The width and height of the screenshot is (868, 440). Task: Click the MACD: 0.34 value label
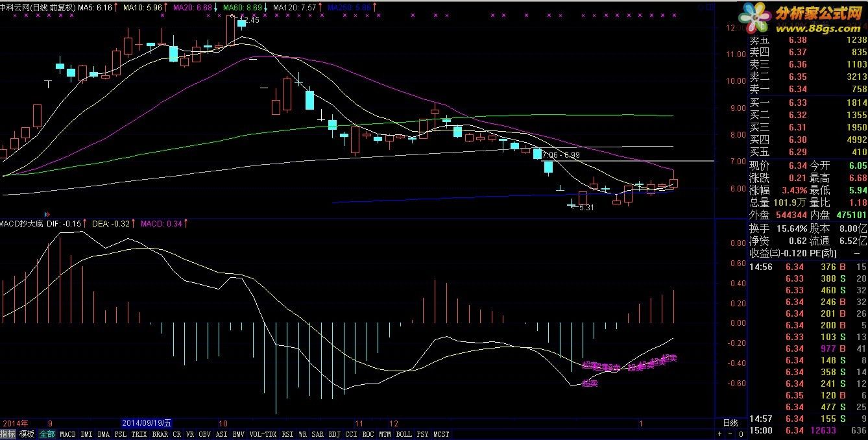(x=162, y=223)
